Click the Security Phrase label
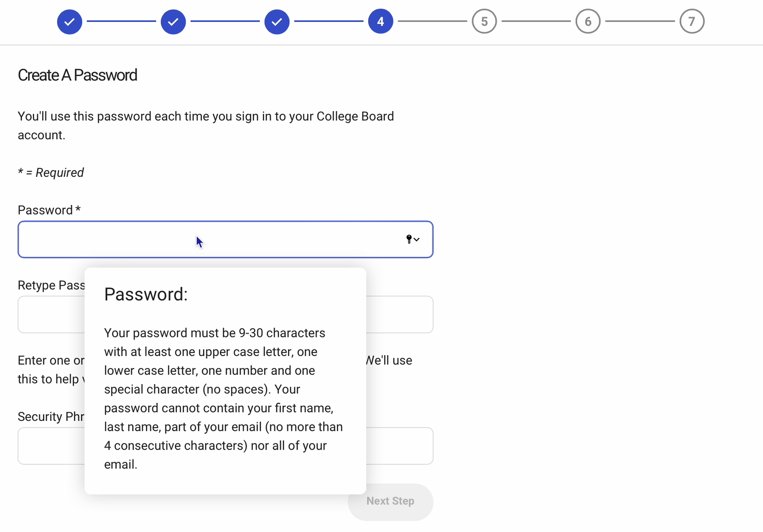763x532 pixels. tap(51, 417)
